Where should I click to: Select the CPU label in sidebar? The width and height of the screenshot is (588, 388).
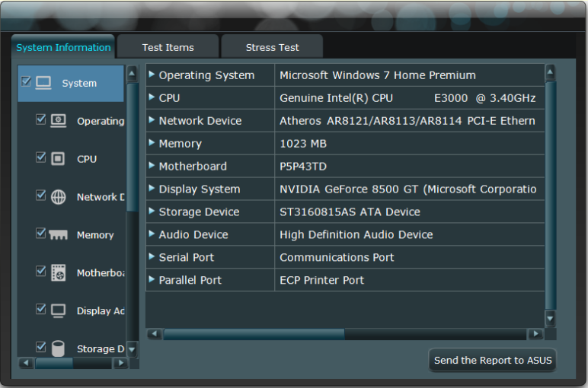(x=87, y=159)
